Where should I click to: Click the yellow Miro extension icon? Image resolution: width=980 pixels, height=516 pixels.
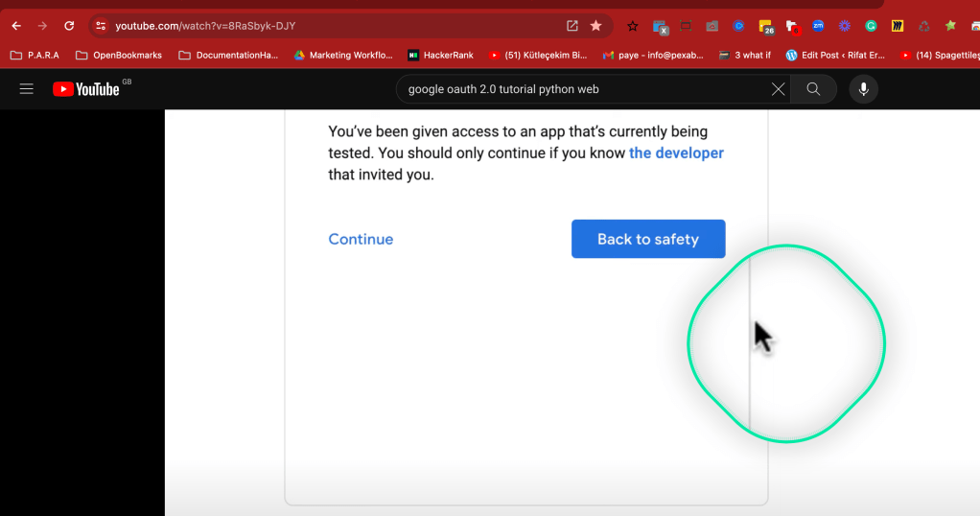tap(898, 26)
